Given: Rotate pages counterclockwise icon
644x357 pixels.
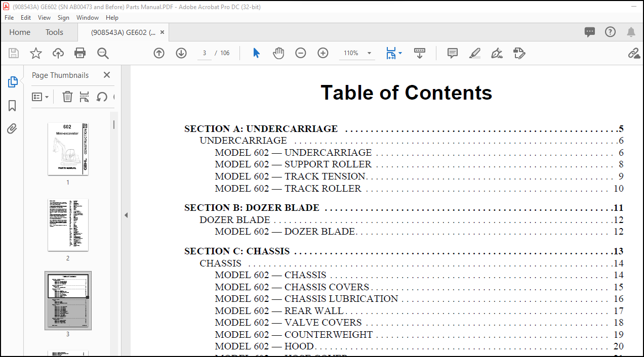Looking at the screenshot, I should click(x=102, y=97).
